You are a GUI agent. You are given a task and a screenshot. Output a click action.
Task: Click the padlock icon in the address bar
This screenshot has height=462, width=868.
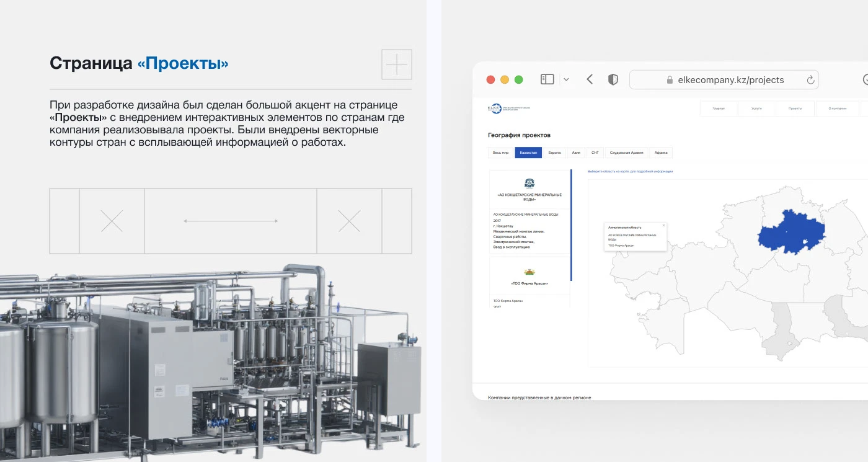coord(669,80)
